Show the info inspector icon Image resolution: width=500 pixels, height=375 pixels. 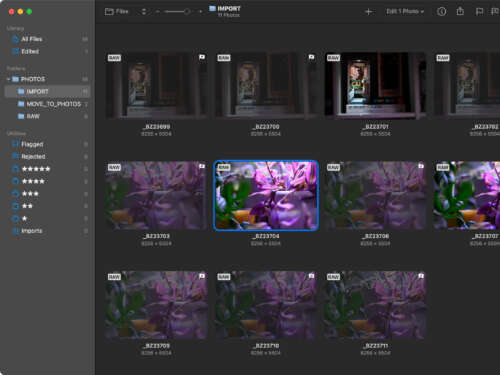441,12
